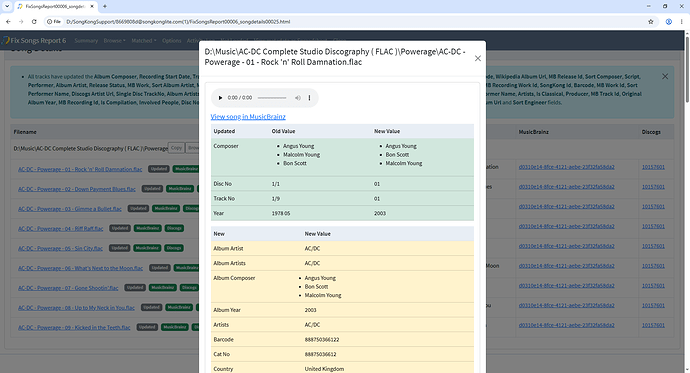Screen dimensions: 690x373
Task: Close the song details popup
Action: point(477,59)
